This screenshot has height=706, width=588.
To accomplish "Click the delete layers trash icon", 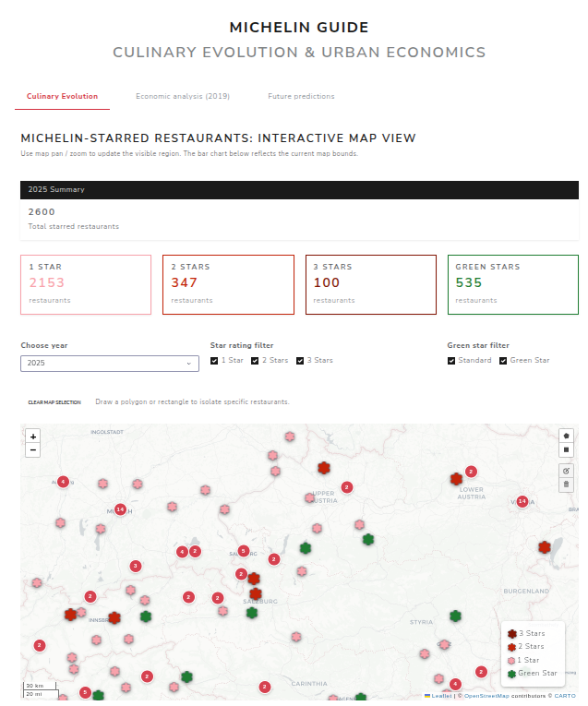I will pos(566,485).
